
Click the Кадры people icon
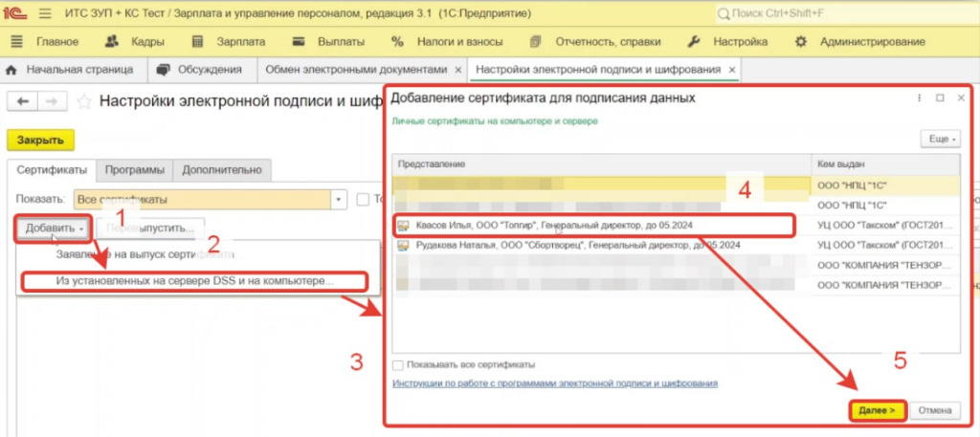tap(111, 42)
